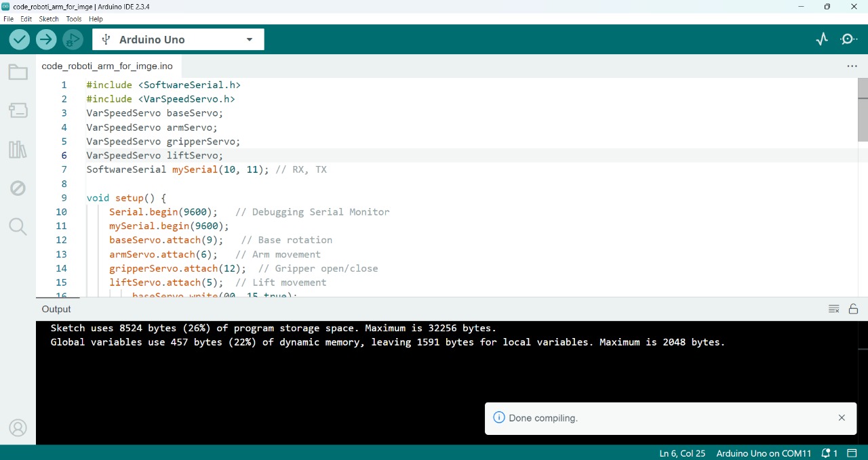The width and height of the screenshot is (868, 460).
Task: Open the Serial Monitor
Action: pyautogui.click(x=849, y=39)
